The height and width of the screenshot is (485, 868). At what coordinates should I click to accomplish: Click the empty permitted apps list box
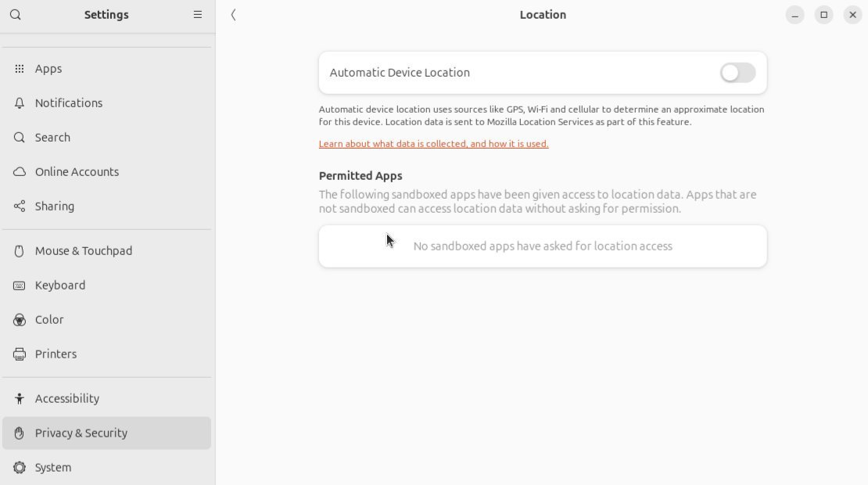[543, 246]
